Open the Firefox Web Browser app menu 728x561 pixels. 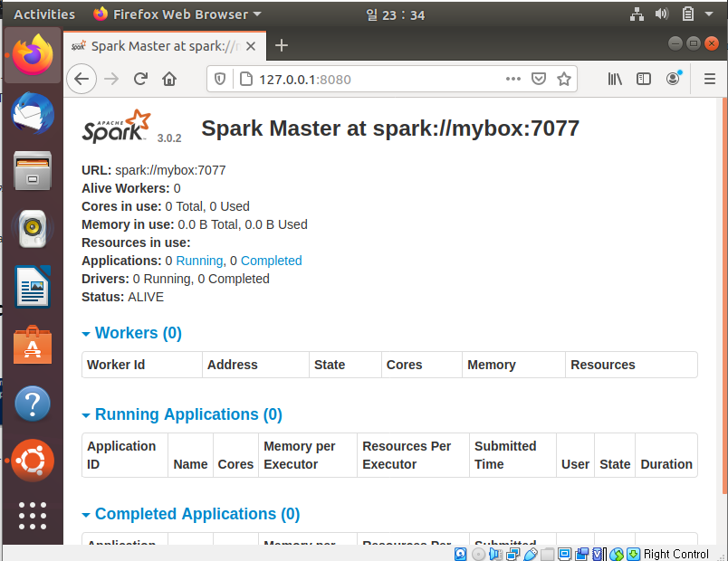177,14
